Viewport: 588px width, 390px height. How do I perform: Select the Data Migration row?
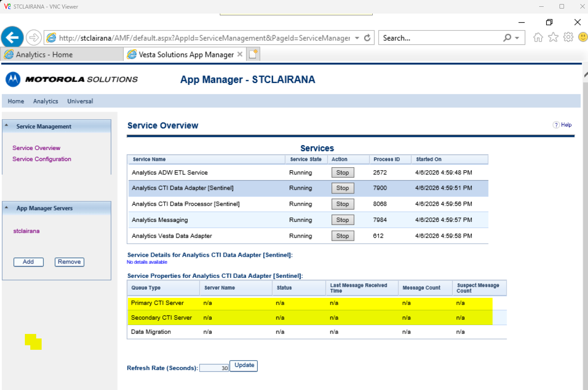tap(317, 332)
